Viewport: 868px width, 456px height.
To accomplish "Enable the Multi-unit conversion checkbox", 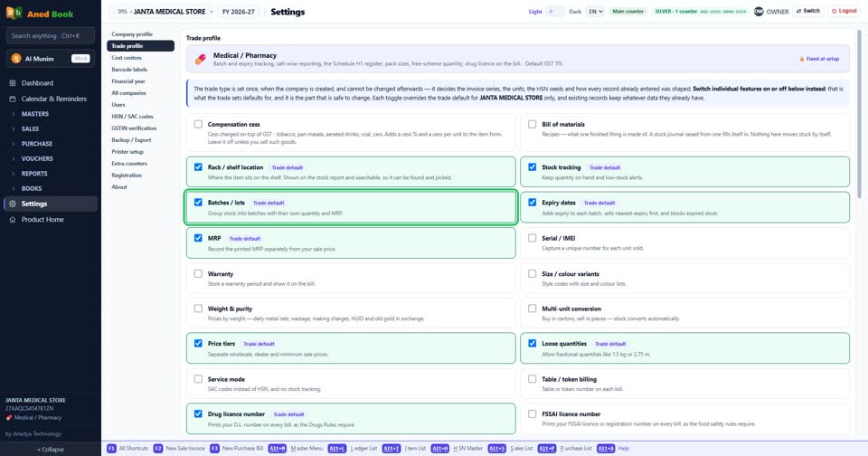I will (532, 309).
